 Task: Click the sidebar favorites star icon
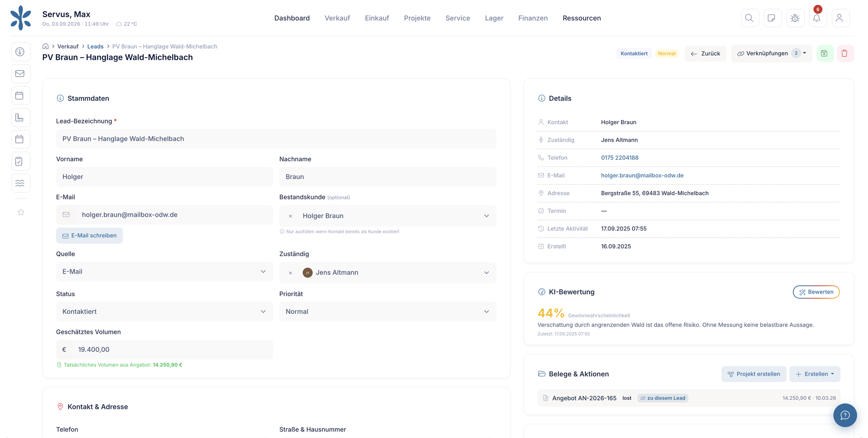21,212
